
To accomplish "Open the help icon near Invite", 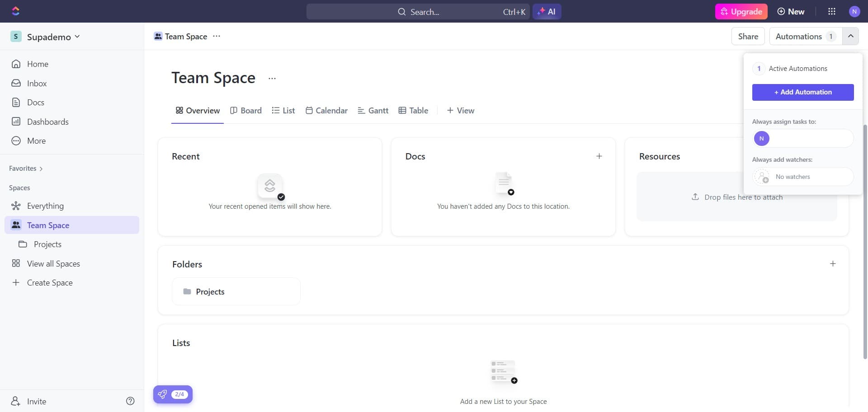I will [x=130, y=401].
